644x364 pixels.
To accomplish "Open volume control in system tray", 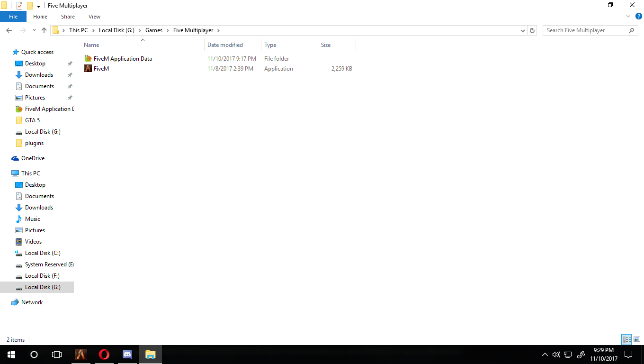I will (x=556, y=355).
